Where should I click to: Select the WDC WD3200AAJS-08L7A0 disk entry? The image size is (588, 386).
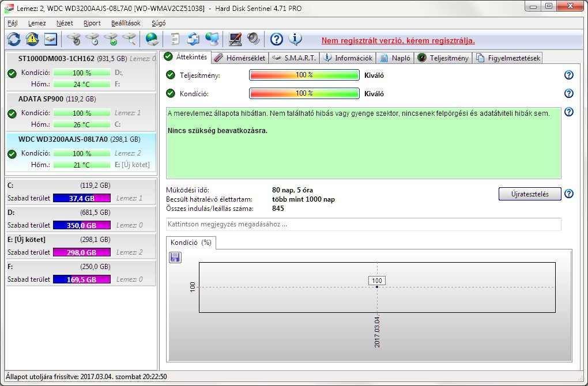[x=81, y=153]
